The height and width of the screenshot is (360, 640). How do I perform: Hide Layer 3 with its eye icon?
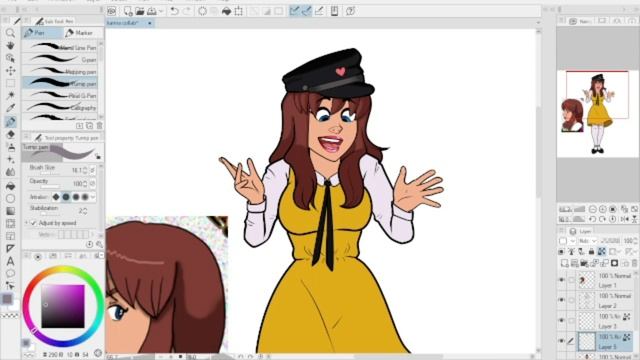point(562,320)
